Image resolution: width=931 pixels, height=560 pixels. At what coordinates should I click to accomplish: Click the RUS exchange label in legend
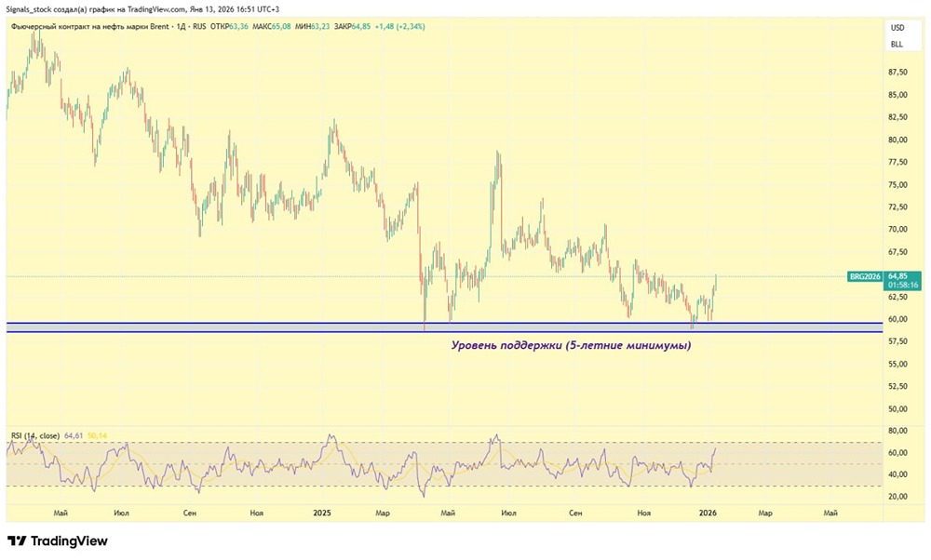click(x=199, y=27)
